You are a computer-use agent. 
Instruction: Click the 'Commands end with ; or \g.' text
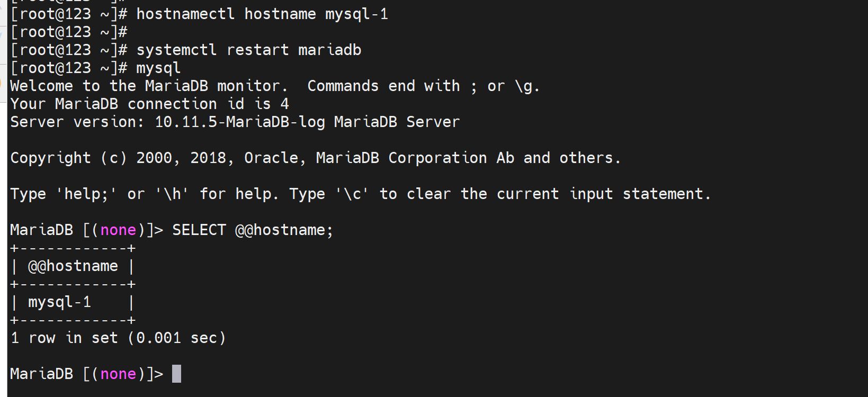pos(423,86)
